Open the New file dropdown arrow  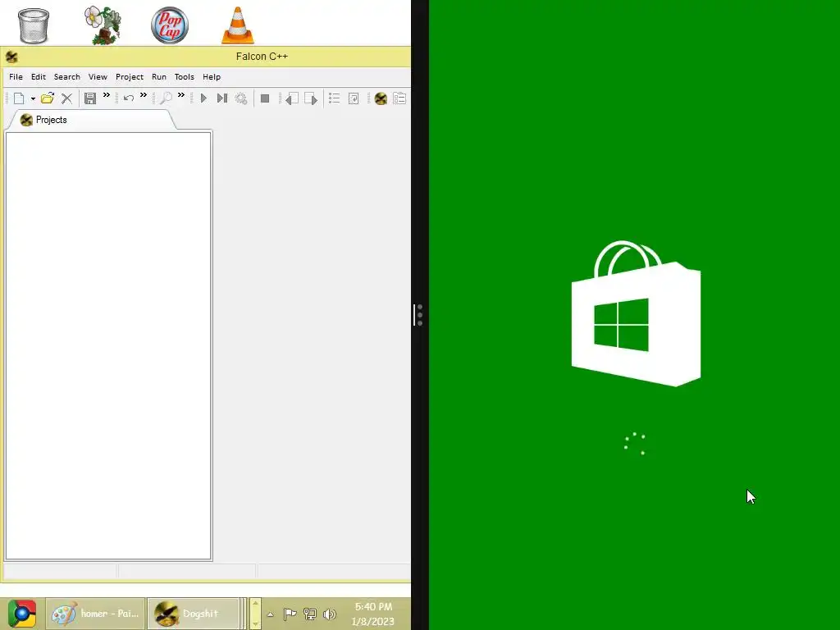click(33, 98)
